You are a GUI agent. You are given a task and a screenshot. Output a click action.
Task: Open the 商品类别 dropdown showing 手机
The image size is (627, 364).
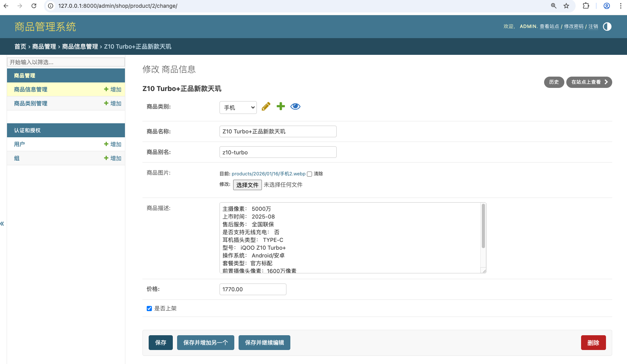point(238,107)
